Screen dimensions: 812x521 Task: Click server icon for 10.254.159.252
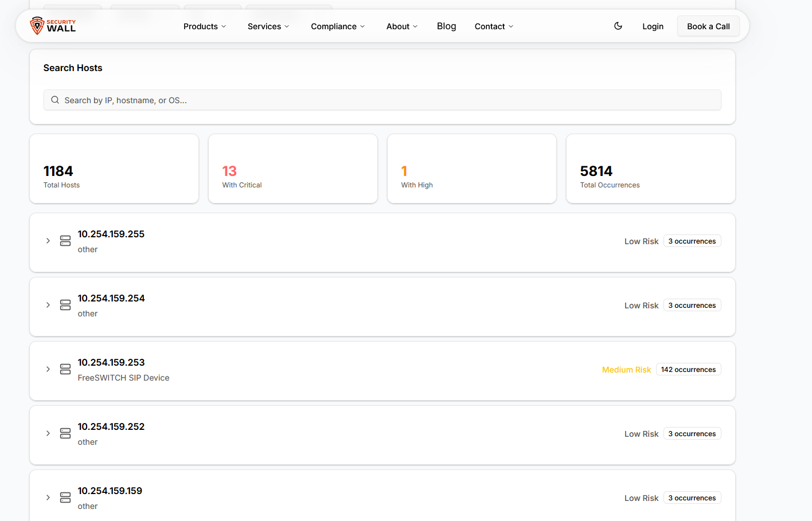(x=65, y=433)
